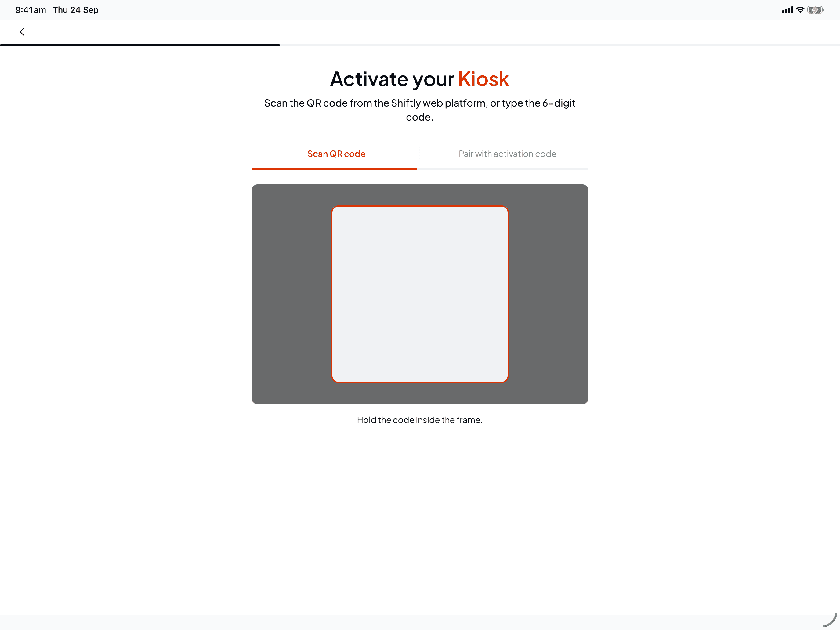Screen dimensions: 840x630
Task: Open the Pair with activation code tab
Action: [x=507, y=154]
